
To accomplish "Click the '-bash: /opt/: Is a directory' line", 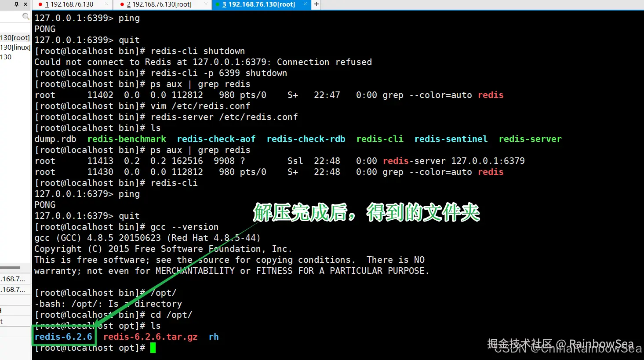I will tap(108, 304).
